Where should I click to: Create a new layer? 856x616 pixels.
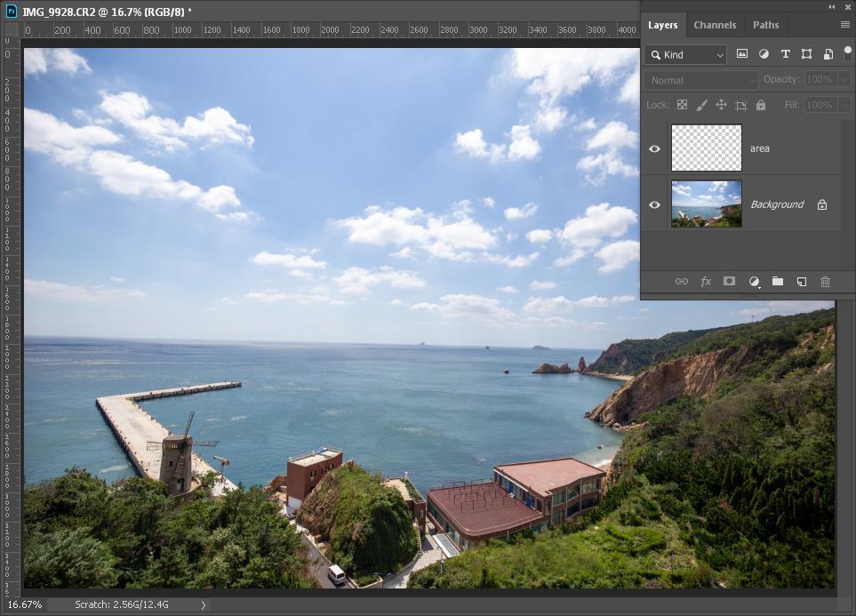[x=801, y=282]
